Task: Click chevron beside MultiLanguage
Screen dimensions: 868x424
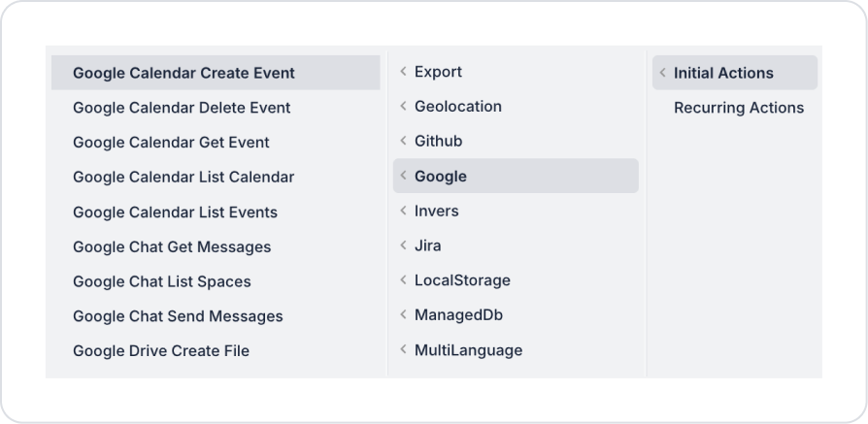Action: (x=404, y=349)
